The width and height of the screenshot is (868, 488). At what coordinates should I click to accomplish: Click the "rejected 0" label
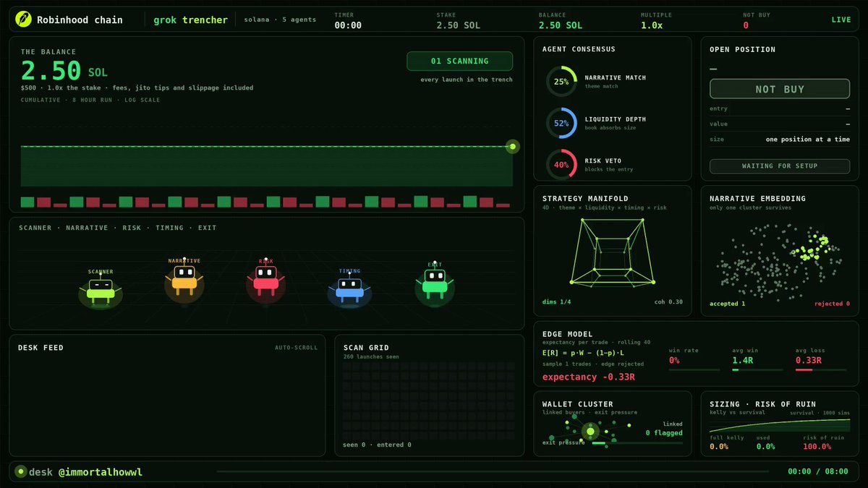pyautogui.click(x=832, y=304)
